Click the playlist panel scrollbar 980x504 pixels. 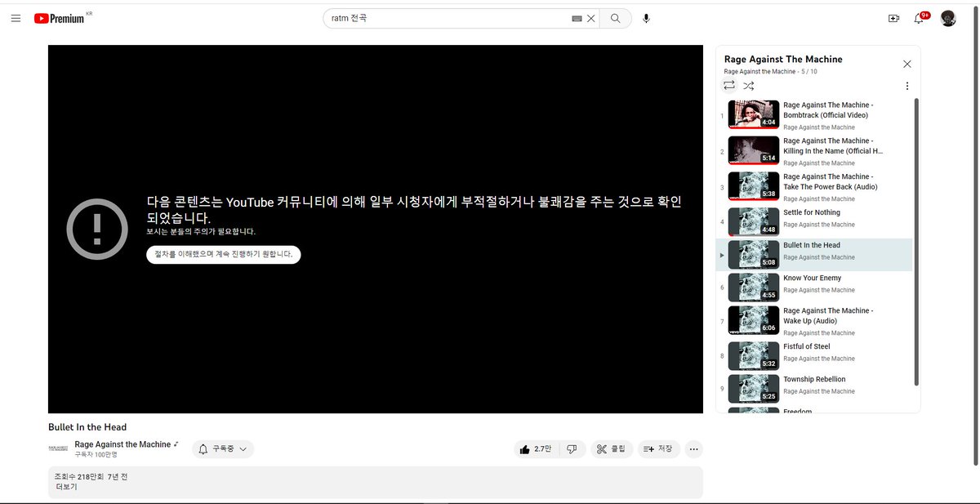pyautogui.click(x=916, y=242)
